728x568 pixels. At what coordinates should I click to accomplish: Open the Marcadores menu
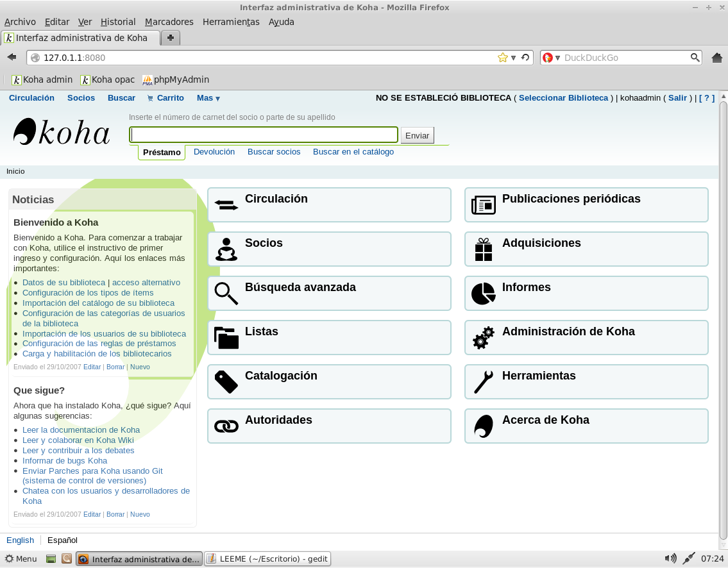pyautogui.click(x=169, y=22)
